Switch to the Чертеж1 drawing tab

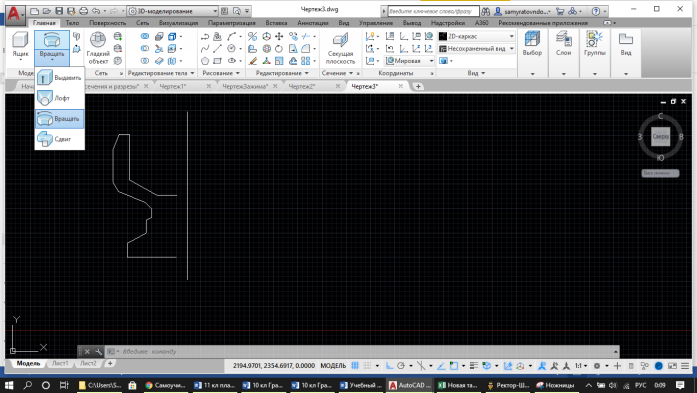(172, 86)
